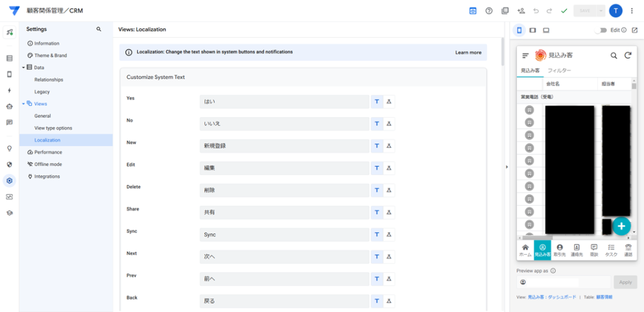The width and height of the screenshot is (644, 312).
Task: Open the 顧客情報 table link
Action: (x=604, y=297)
